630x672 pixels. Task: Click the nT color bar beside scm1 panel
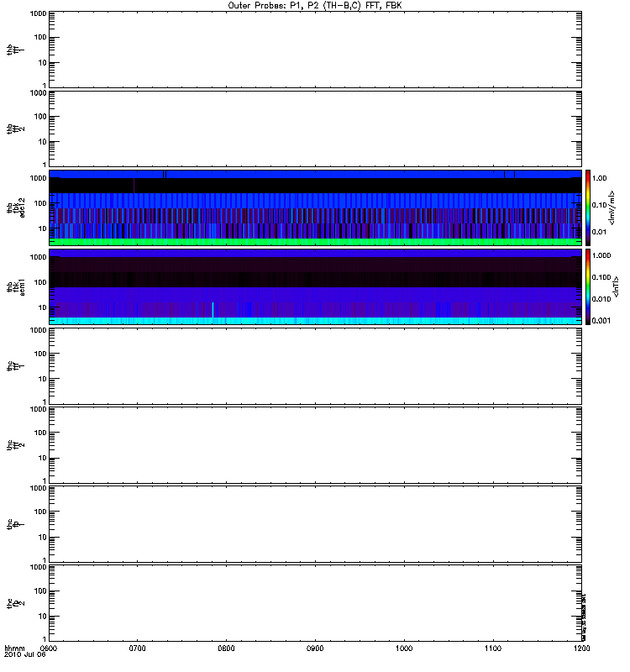pos(588,286)
